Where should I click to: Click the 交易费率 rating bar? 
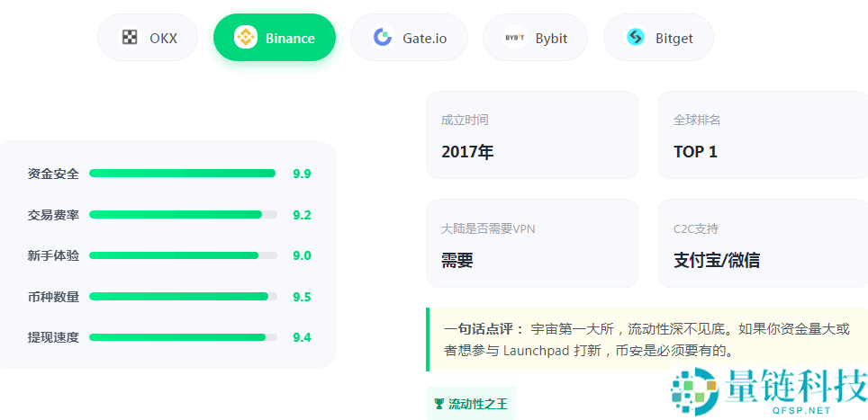[183, 214]
